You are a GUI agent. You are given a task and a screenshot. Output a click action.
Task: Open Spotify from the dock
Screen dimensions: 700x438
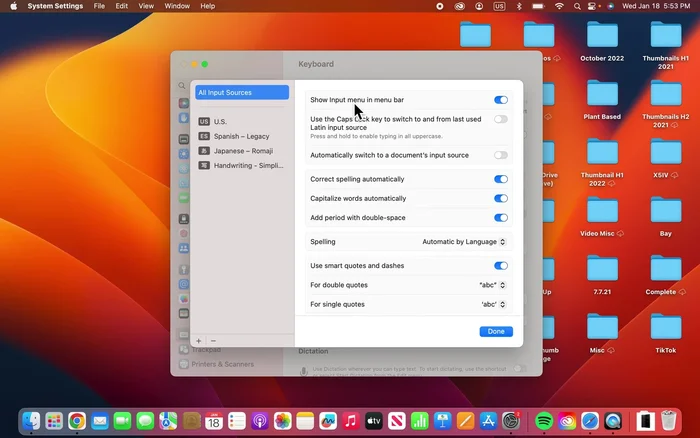[544, 421]
